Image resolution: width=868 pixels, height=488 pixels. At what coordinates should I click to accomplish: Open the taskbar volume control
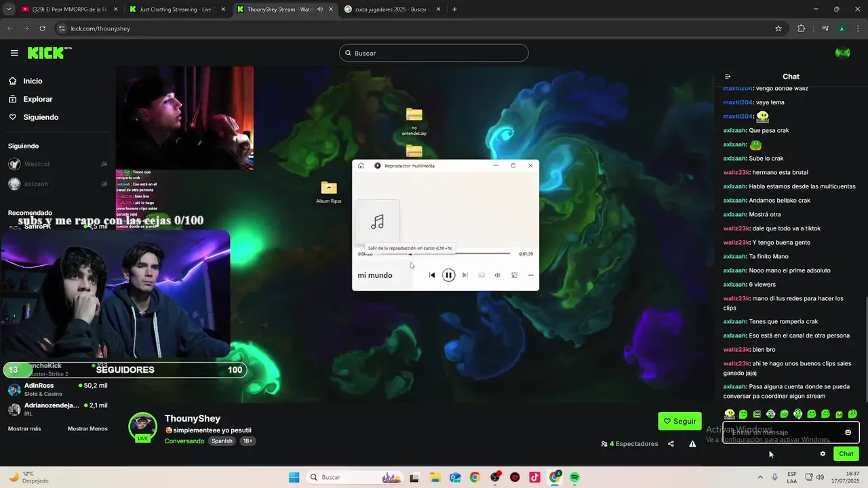[820, 477]
